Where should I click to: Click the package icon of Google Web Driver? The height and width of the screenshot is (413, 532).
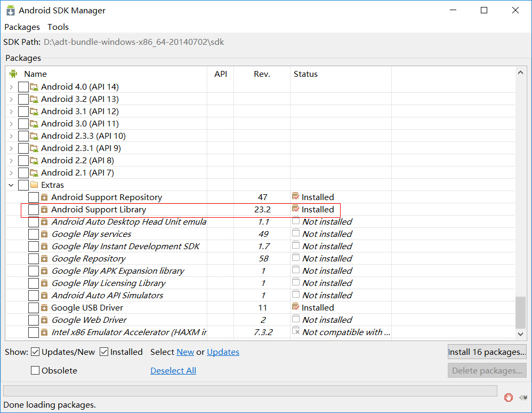coord(44,320)
